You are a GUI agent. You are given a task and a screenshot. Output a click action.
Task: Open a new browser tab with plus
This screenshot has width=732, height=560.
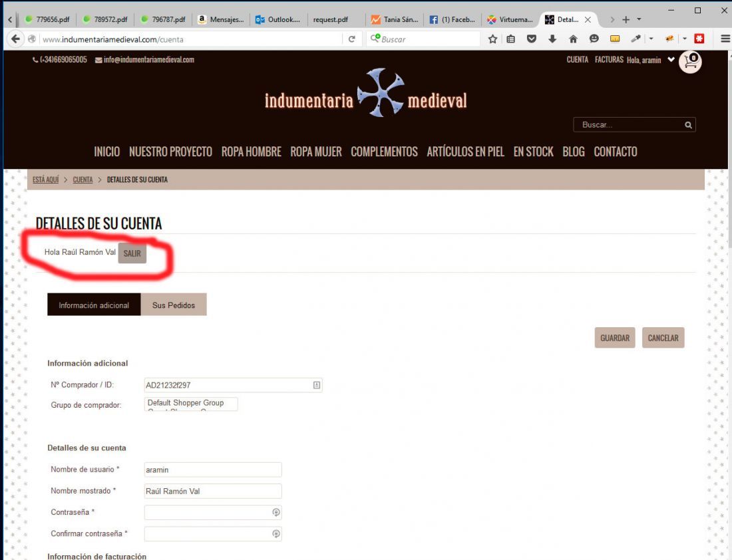(x=626, y=19)
